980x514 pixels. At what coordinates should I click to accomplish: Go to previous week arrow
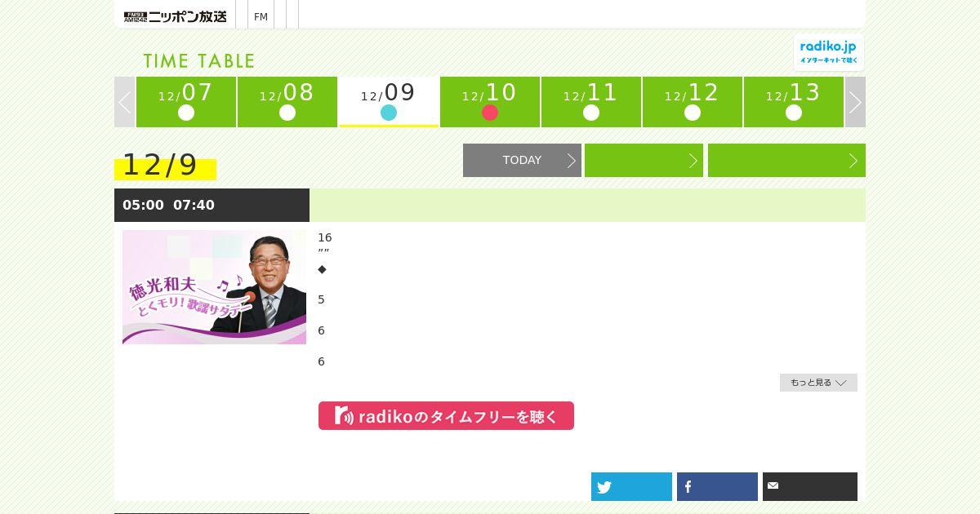(125, 102)
